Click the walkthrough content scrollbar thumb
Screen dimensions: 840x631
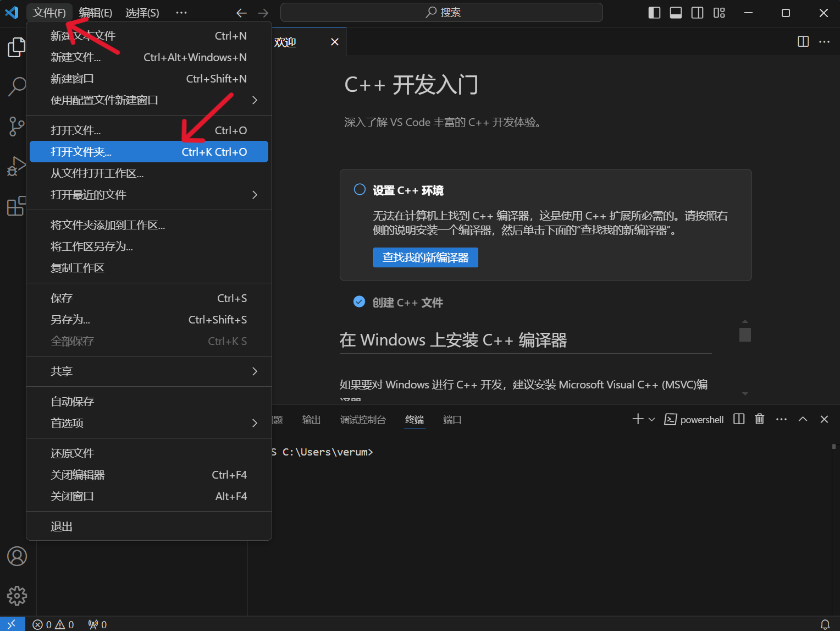[745, 334]
